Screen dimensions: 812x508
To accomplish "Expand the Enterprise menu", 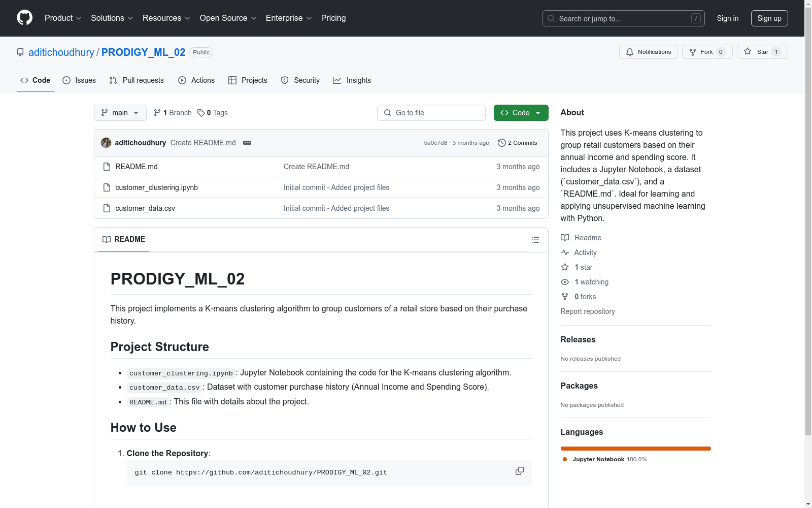I will (x=288, y=18).
